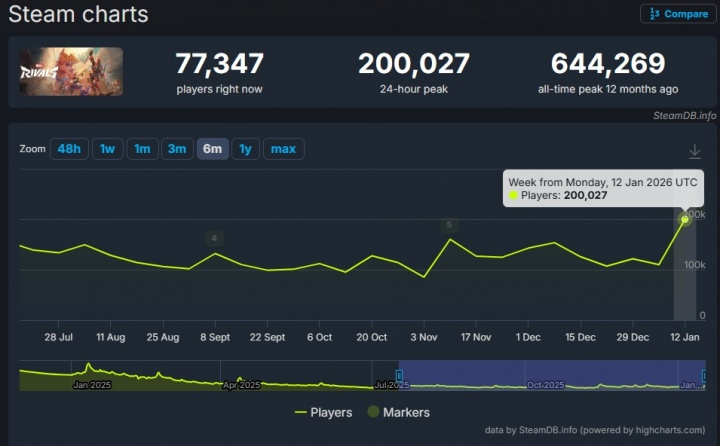Click the '1 Dec' axis label

coord(528,337)
